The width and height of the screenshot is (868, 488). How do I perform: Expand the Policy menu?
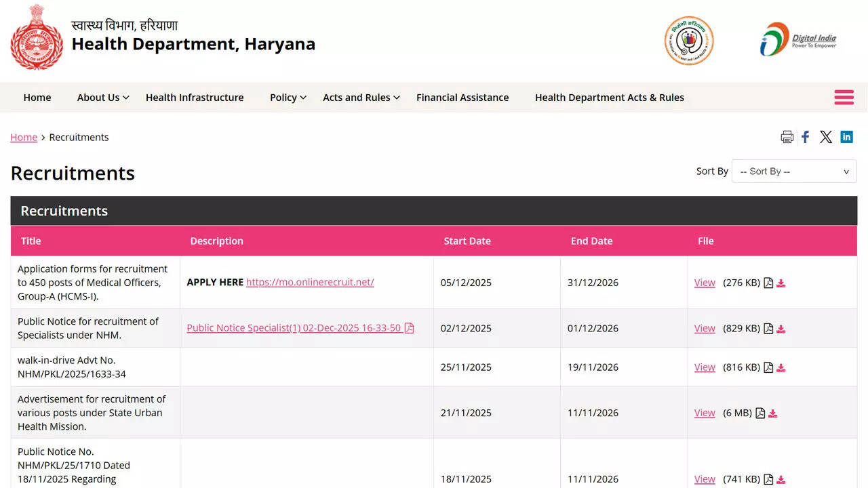(x=288, y=98)
